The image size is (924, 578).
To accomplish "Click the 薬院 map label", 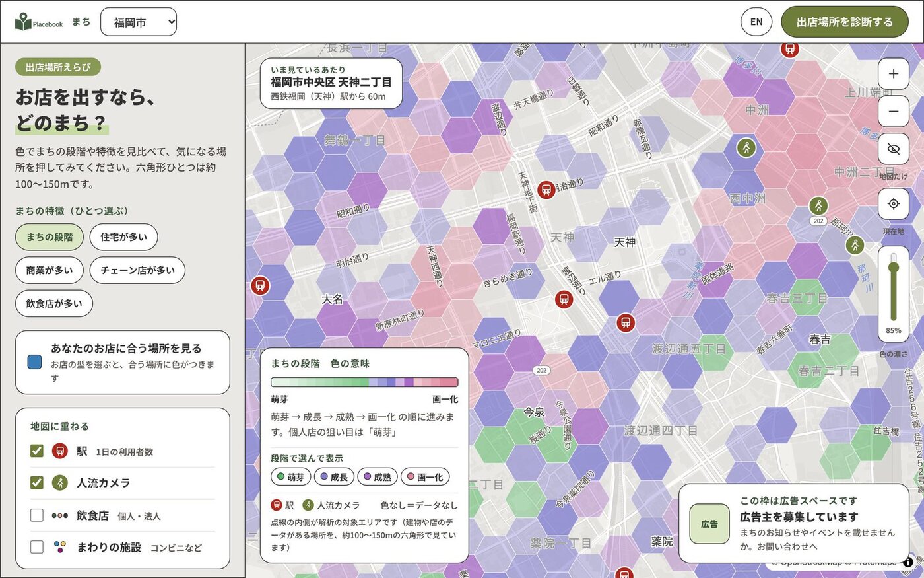I will (662, 541).
